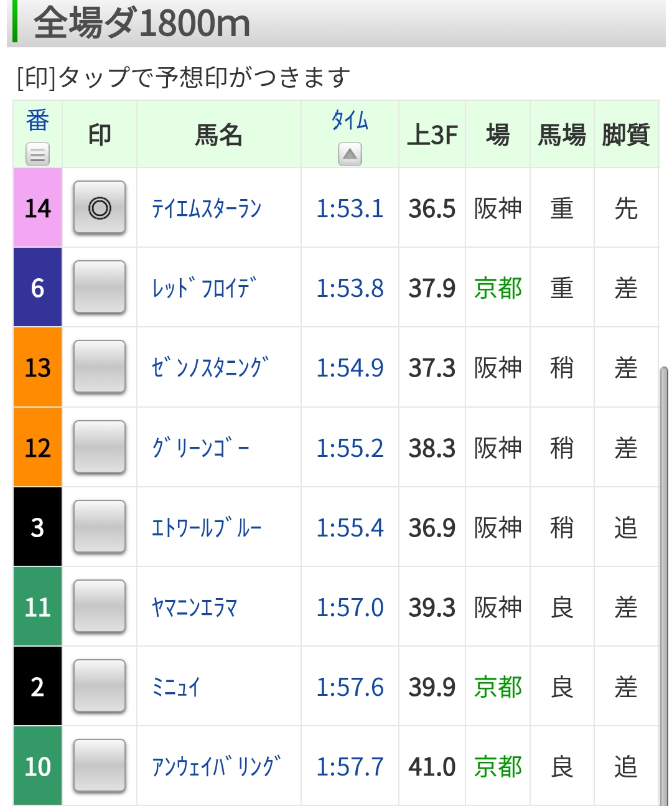This screenshot has width=672, height=806.
Task: Set prediction mark for ミニュイ
Action: [x=100, y=686]
